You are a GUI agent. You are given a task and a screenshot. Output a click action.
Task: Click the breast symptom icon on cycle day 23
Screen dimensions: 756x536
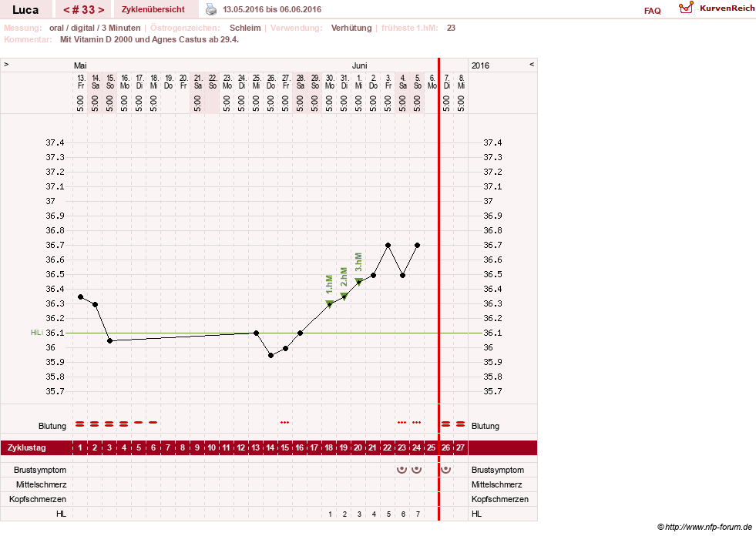click(x=402, y=470)
